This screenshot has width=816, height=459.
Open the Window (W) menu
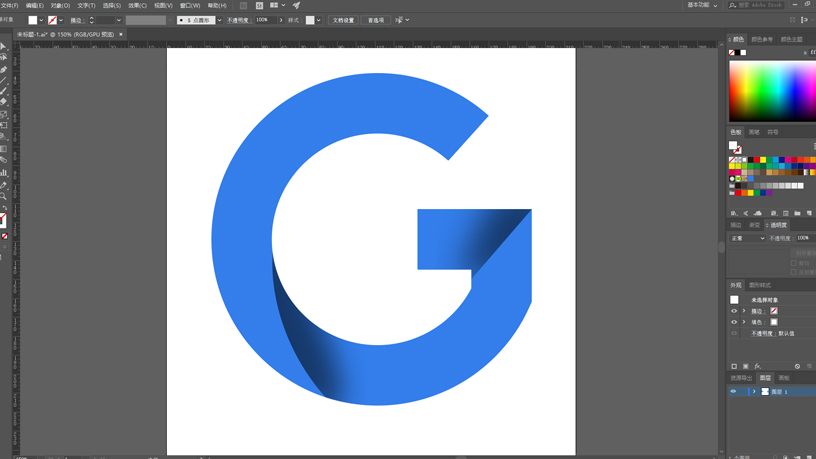tap(190, 5)
